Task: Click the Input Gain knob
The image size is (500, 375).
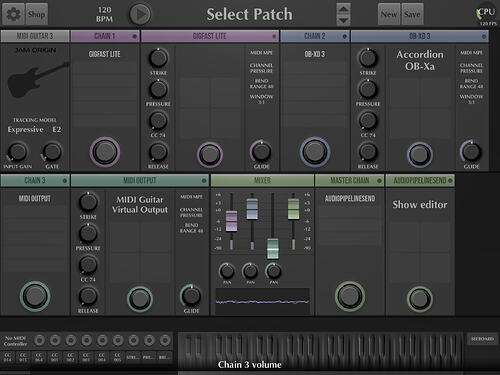Action: click(x=17, y=152)
